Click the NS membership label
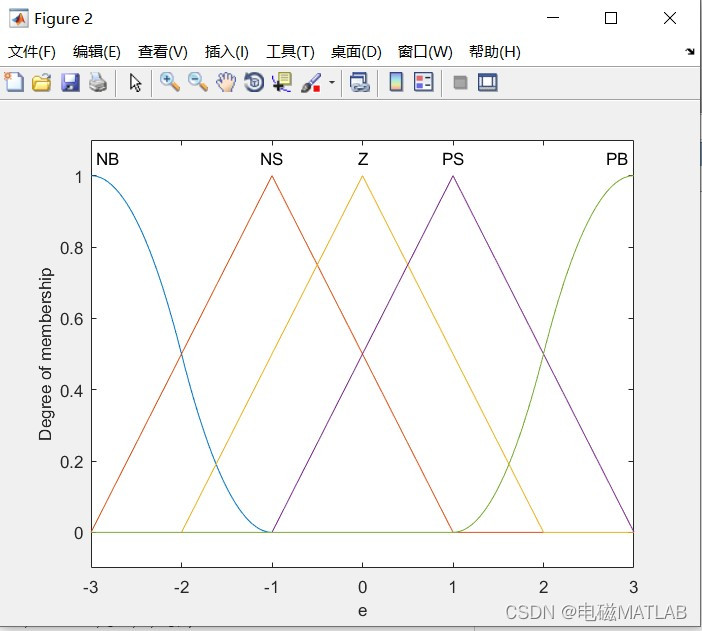This screenshot has width=702, height=631. tap(271, 159)
